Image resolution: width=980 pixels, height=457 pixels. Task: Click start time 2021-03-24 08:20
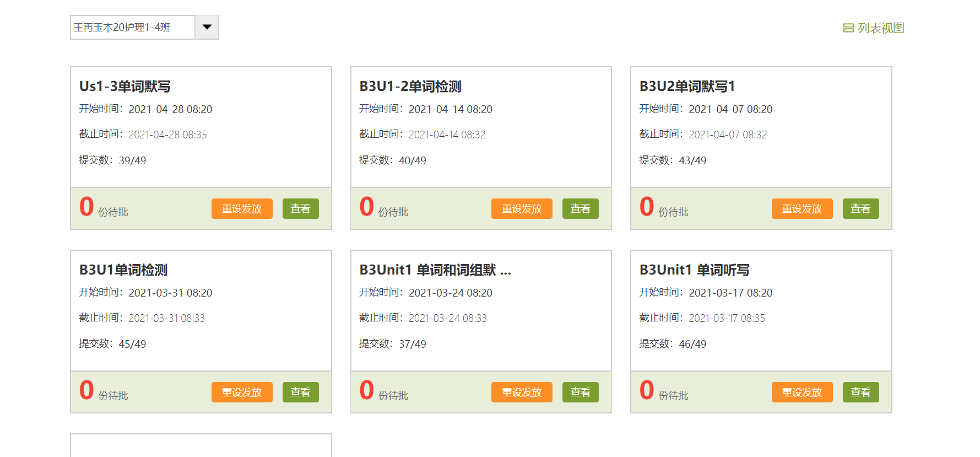pos(451,293)
